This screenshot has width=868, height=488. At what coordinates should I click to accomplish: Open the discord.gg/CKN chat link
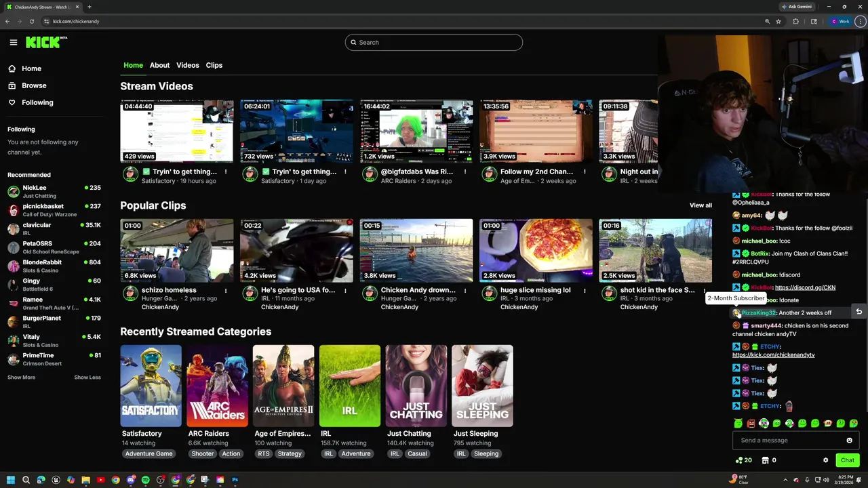click(805, 287)
